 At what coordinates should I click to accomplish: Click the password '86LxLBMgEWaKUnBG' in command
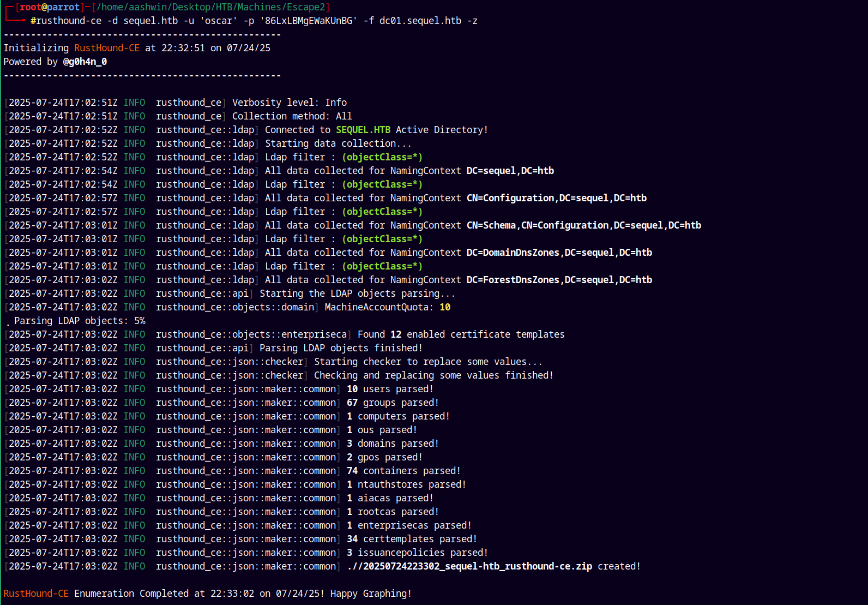309,21
